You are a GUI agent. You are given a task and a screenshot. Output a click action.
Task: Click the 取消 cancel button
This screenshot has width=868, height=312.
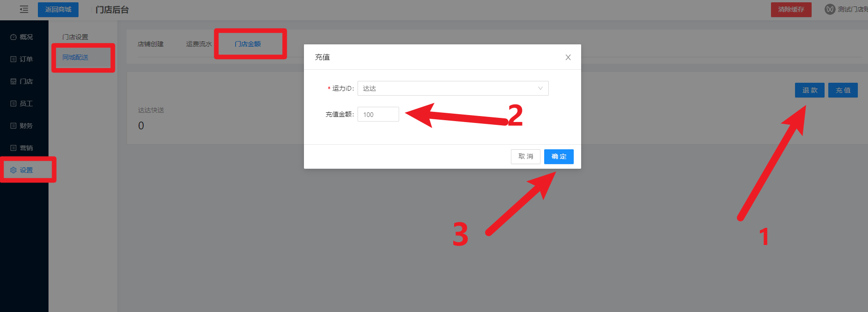[x=526, y=157]
